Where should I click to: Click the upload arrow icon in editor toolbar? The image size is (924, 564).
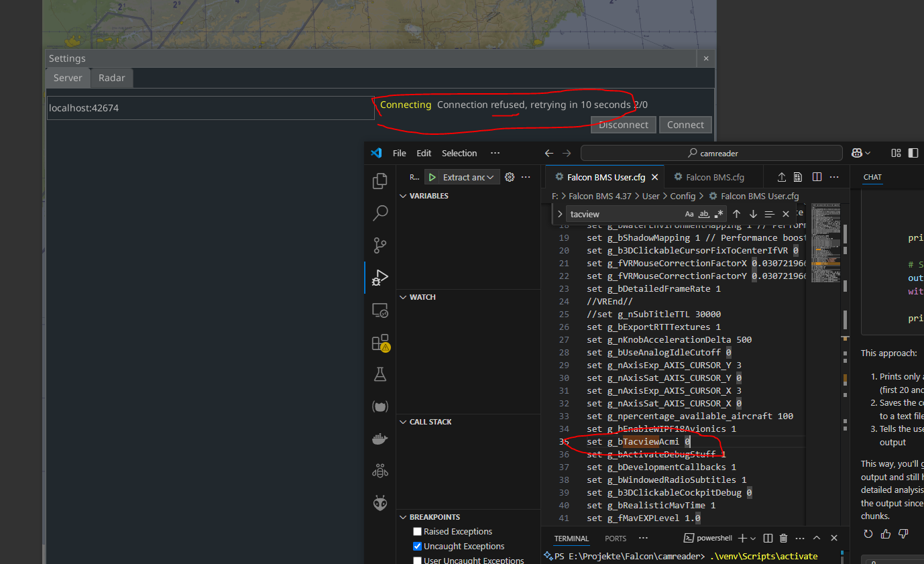pos(781,177)
